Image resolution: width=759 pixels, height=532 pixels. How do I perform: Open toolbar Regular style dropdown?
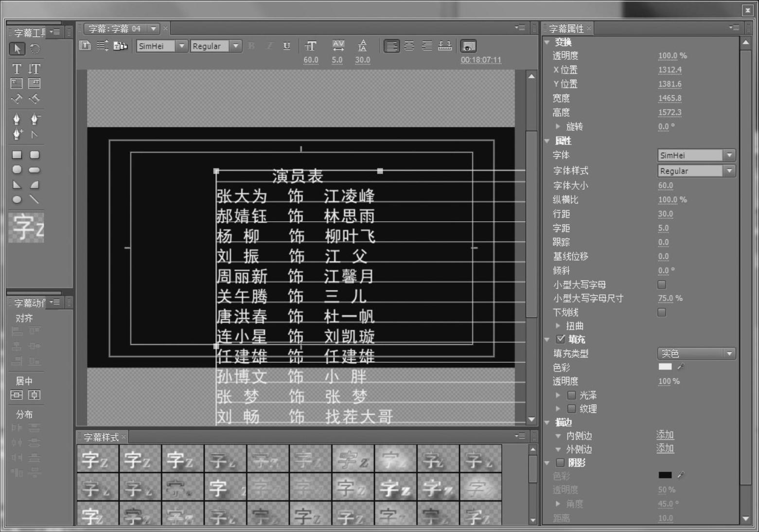(235, 46)
